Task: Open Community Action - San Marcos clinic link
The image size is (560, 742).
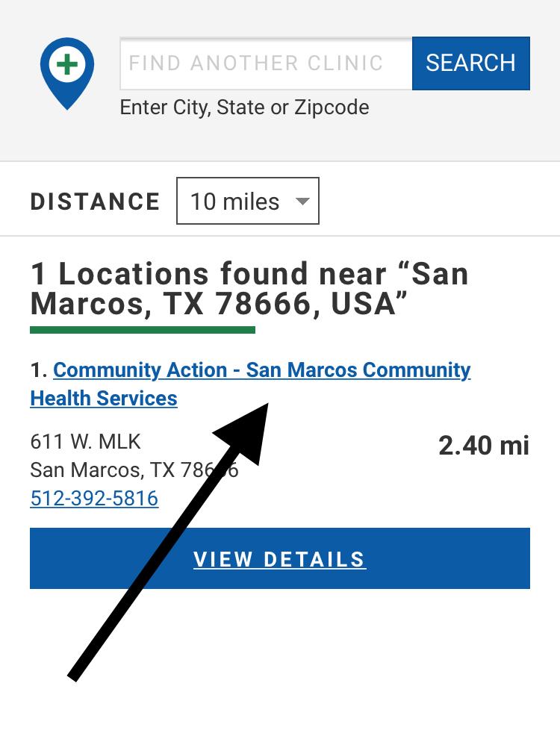Action: [x=261, y=370]
